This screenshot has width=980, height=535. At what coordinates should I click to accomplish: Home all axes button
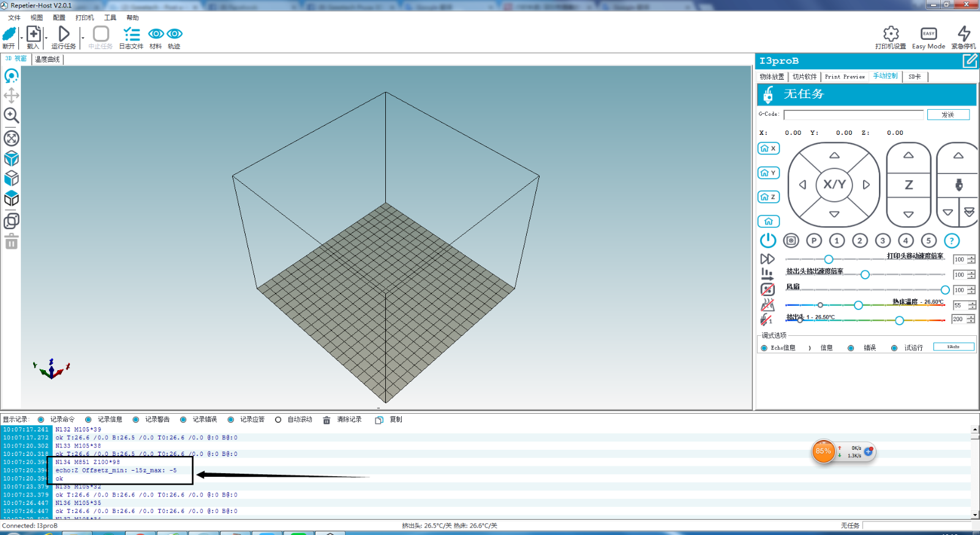point(768,221)
